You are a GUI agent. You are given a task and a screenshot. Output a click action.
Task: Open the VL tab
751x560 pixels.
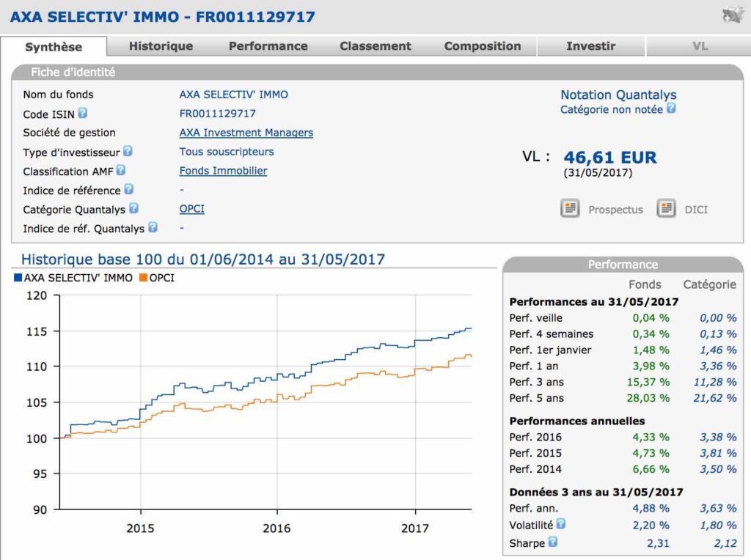700,46
